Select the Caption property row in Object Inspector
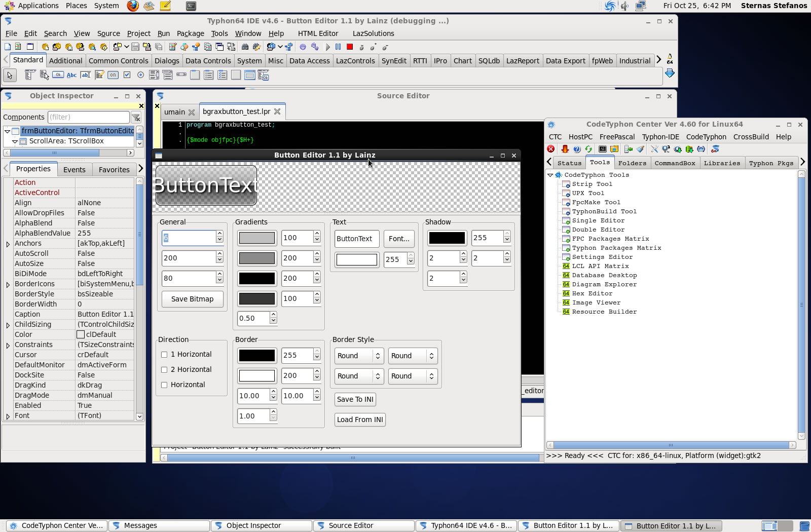 73,314
